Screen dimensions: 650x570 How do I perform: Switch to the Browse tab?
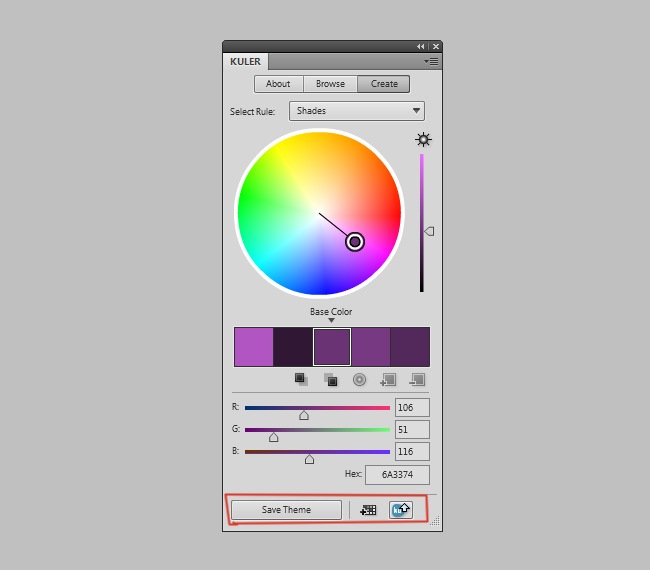(x=330, y=84)
